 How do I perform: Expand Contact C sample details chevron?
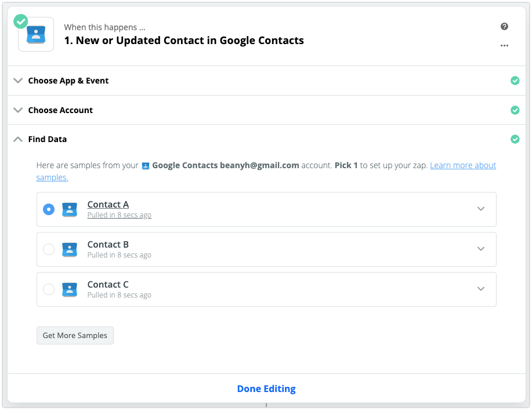[480, 289]
